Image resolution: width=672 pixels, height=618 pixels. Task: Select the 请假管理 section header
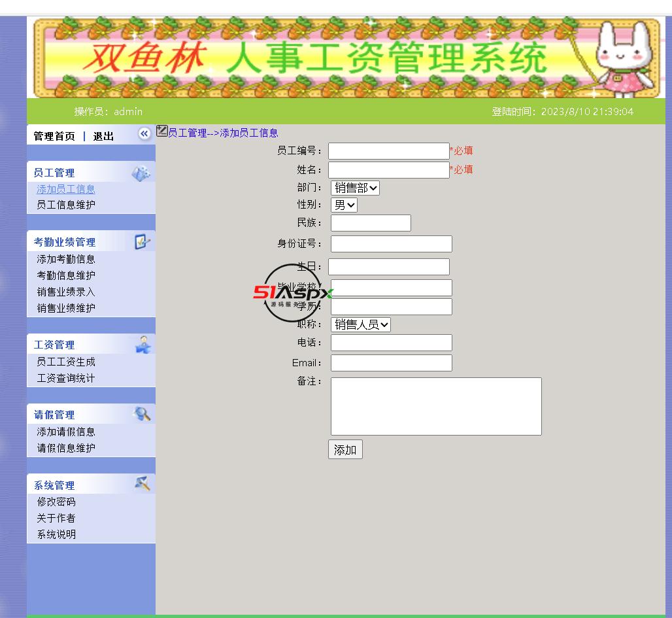click(x=54, y=415)
